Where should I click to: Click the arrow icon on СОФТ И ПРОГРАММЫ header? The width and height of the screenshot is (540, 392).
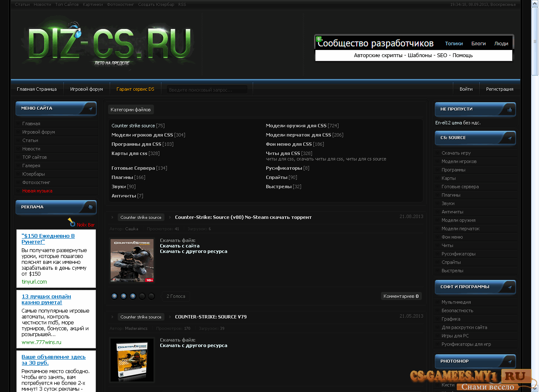(x=510, y=287)
